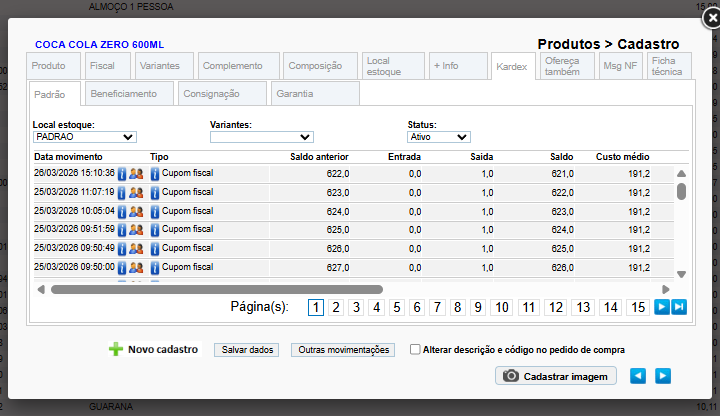
Task: Show next product with blue right arrow
Action: point(663,376)
